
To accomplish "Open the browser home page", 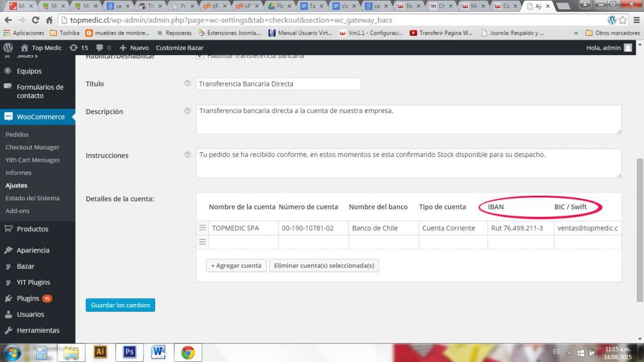I will (49, 20).
